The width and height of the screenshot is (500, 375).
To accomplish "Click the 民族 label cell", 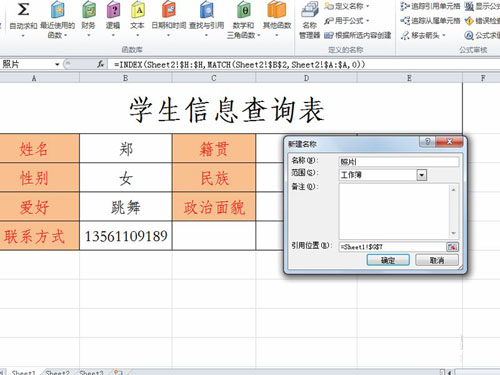I will coord(214,178).
